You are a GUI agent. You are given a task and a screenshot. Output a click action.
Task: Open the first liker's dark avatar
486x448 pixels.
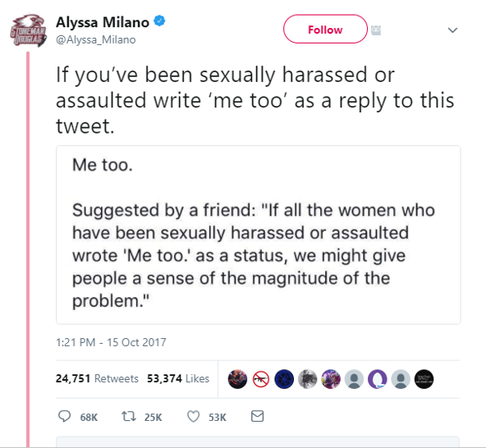coord(237,379)
